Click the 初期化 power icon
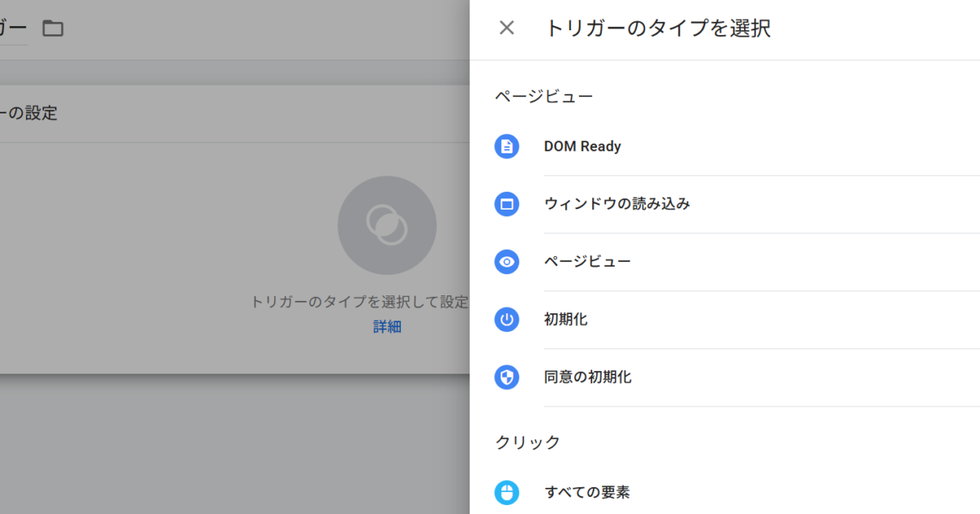The image size is (980, 514). (x=506, y=320)
